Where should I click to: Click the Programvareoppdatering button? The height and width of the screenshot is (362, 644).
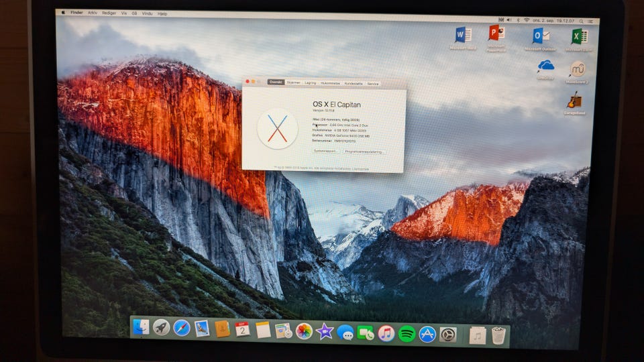[364, 152]
